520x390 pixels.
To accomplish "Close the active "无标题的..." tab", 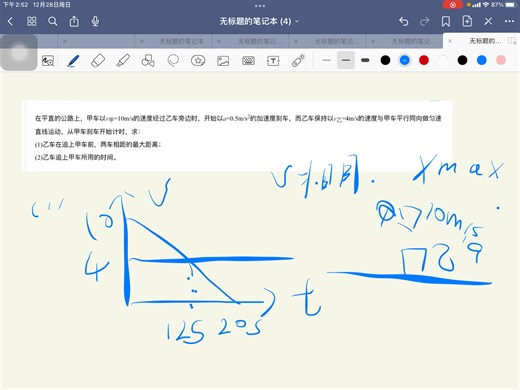I will [x=450, y=41].
